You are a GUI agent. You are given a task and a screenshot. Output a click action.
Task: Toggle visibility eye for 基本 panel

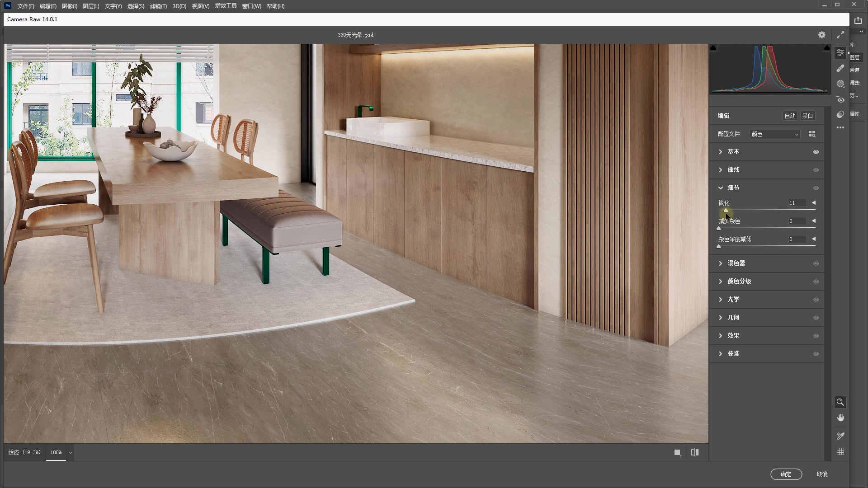pyautogui.click(x=816, y=152)
